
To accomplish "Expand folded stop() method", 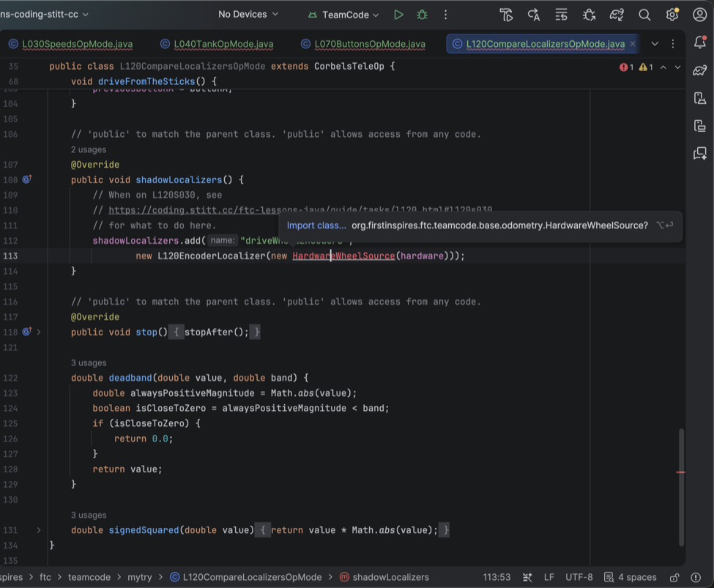I will (39, 332).
